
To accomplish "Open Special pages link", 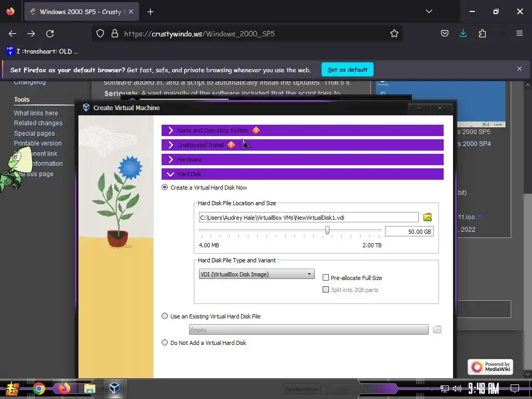I will point(34,134).
